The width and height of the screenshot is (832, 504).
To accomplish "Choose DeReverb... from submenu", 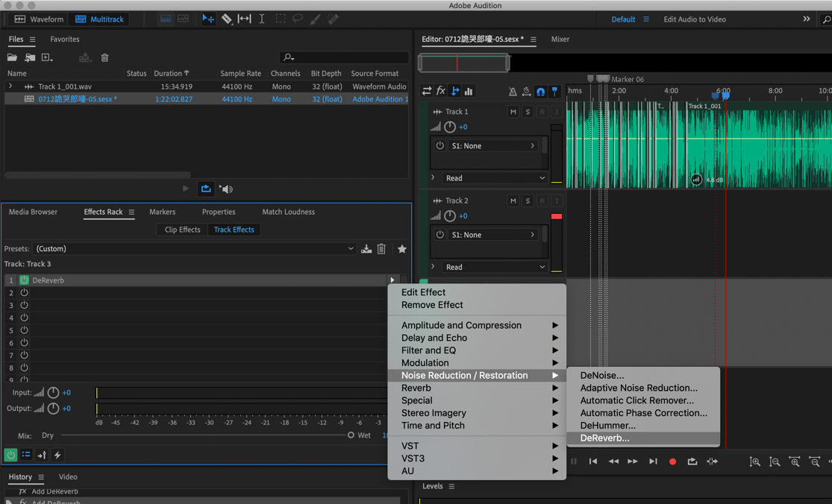I will click(x=643, y=438).
